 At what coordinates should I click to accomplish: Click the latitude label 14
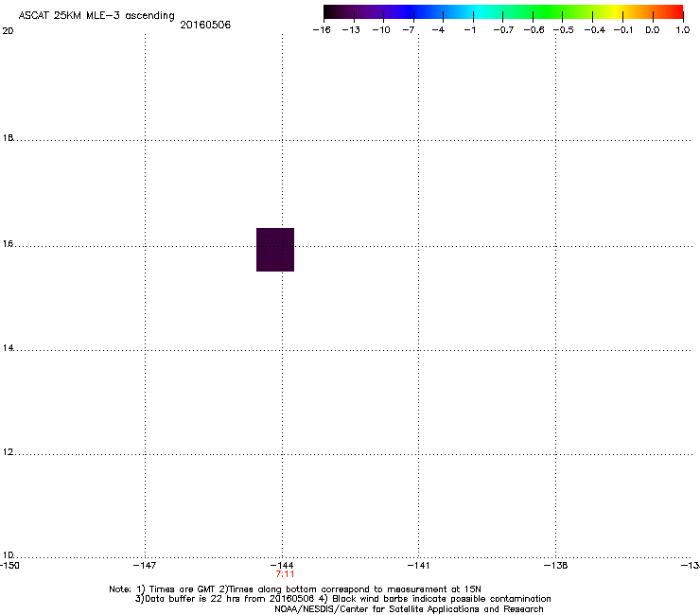click(x=8, y=348)
